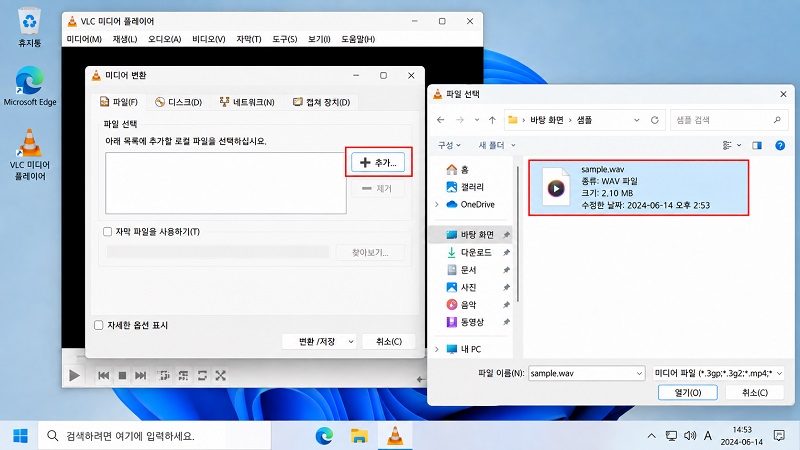Open the 홈 item in navigation pane
Viewport: 800px width, 450px height.
pos(457,169)
